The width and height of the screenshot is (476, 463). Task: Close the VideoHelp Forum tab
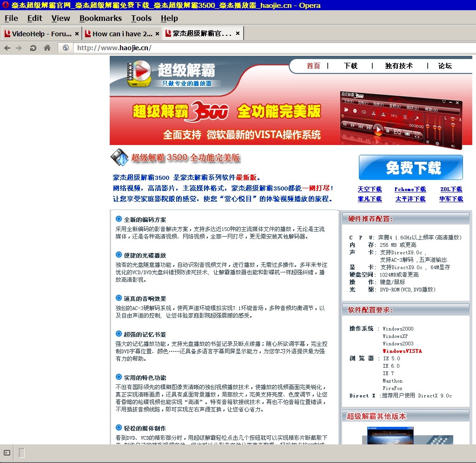tap(77, 33)
